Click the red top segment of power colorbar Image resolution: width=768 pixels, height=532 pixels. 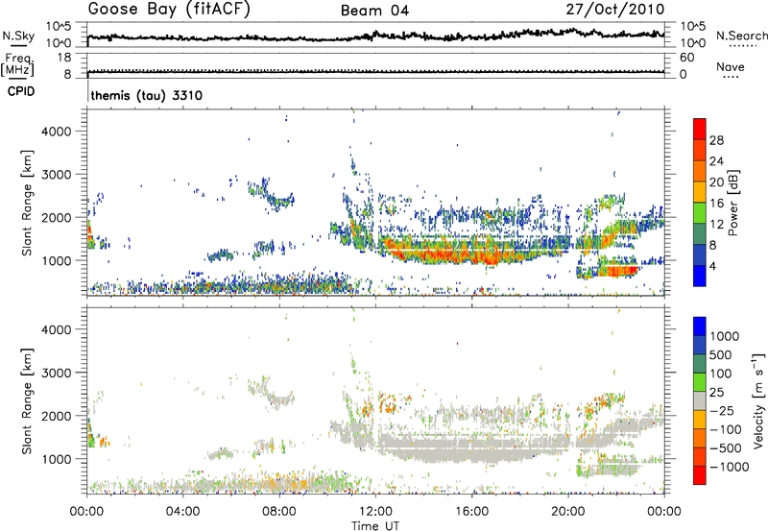700,129
